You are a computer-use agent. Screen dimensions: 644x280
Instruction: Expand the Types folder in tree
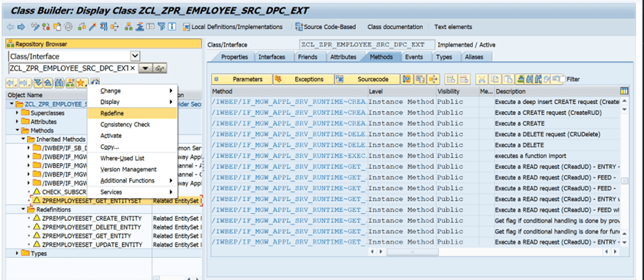[x=18, y=254]
